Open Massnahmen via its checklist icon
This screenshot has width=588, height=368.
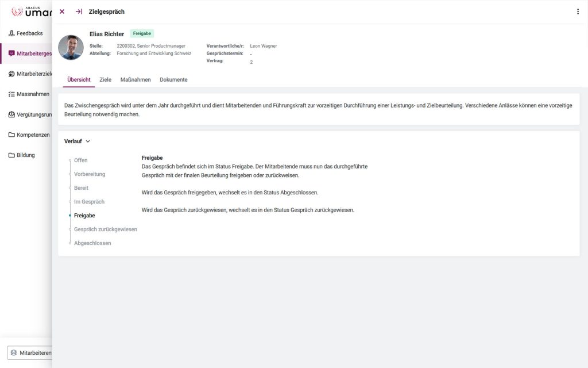(x=11, y=94)
